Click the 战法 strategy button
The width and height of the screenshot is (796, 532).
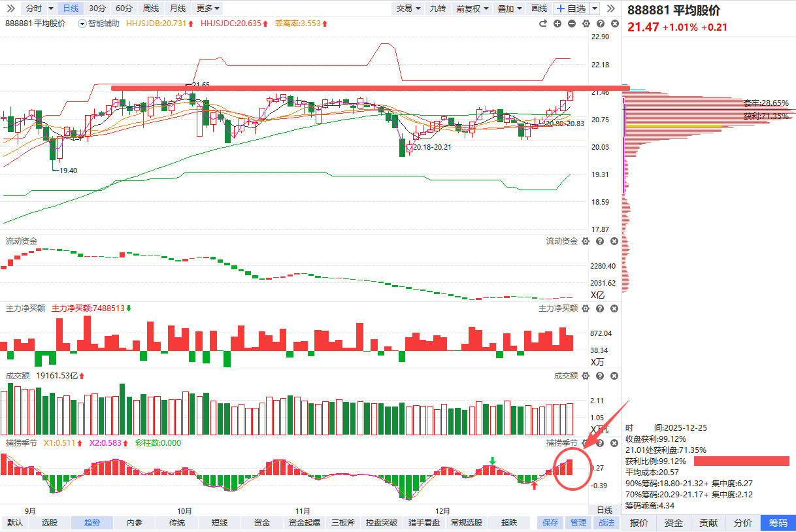point(606,523)
